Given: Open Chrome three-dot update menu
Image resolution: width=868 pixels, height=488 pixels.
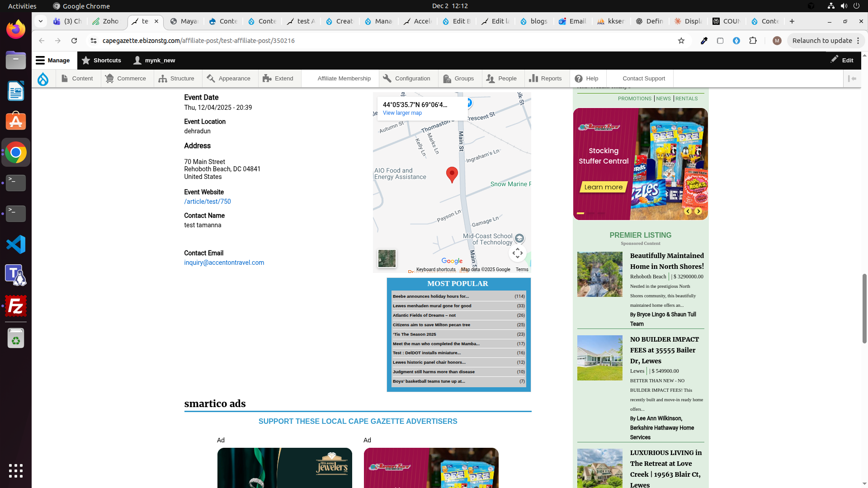Looking at the screenshot, I should (858, 41).
